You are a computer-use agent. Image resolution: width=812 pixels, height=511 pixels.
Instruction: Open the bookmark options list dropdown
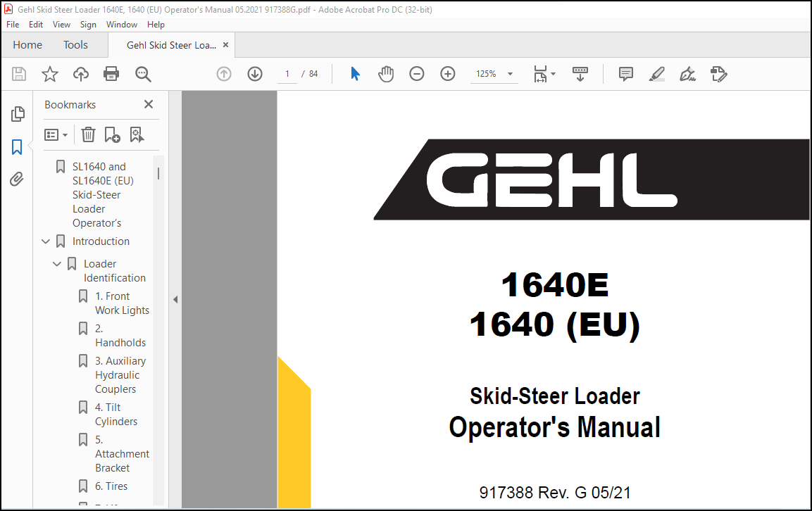[56, 135]
